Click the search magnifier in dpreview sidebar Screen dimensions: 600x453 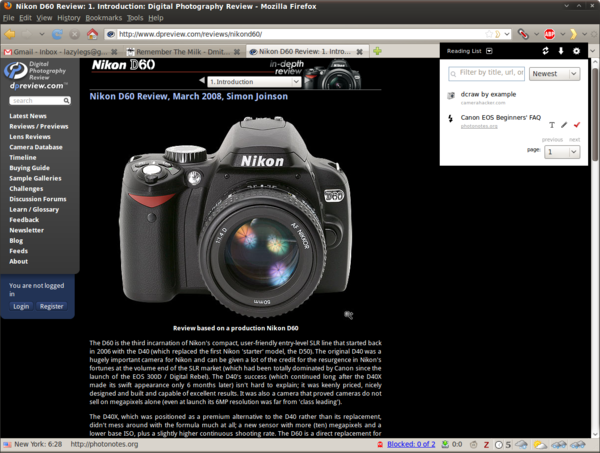(66, 101)
